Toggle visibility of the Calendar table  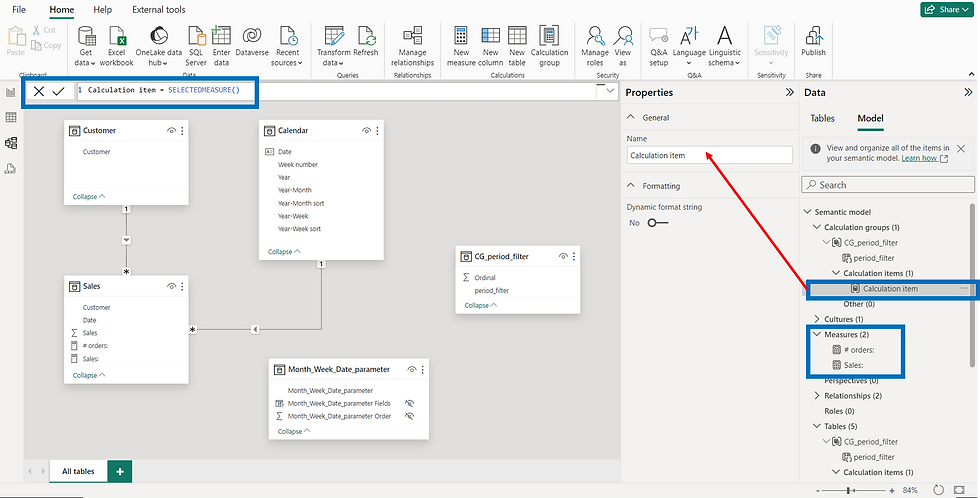tap(366, 131)
